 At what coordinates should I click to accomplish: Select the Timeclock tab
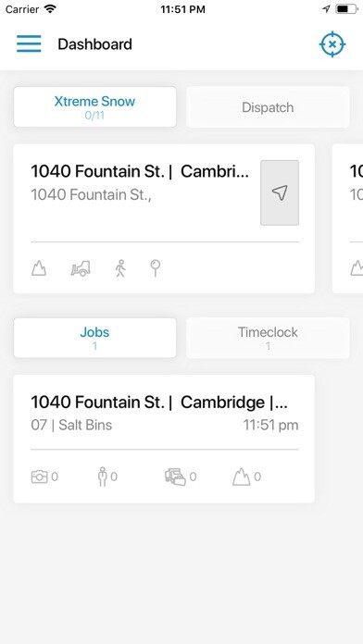(x=268, y=338)
